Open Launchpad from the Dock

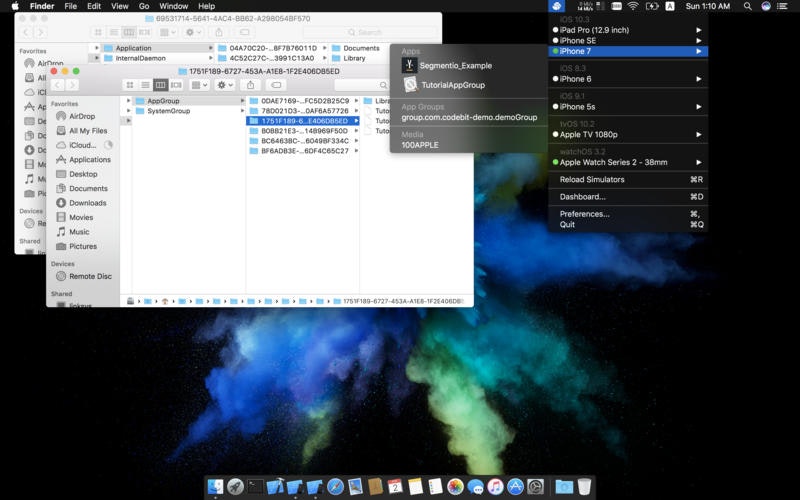235,487
